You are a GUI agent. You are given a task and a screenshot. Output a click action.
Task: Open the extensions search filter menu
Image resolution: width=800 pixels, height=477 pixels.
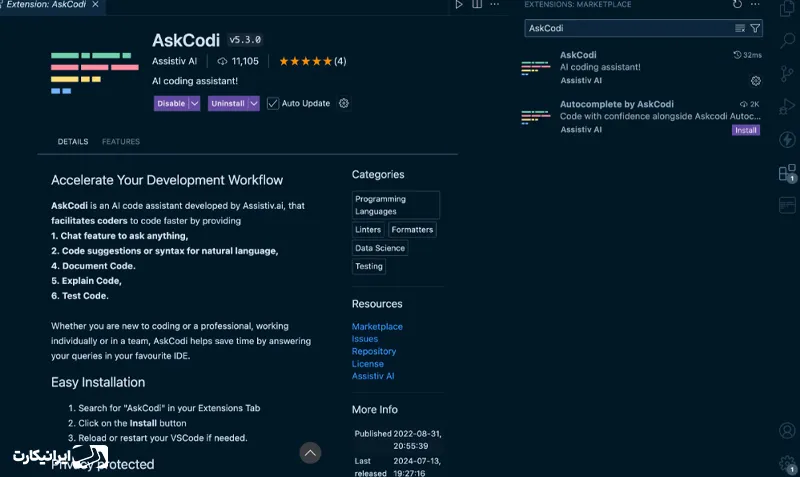[755, 29]
